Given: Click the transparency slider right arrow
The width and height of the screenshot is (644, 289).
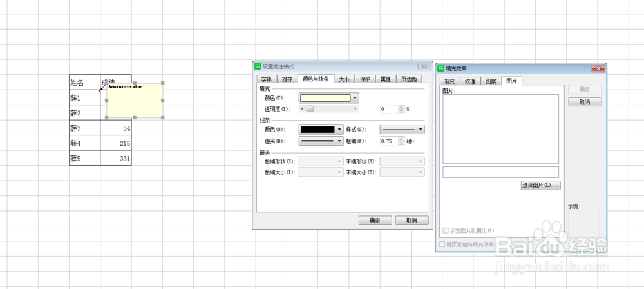Looking at the screenshot, I should [355, 109].
